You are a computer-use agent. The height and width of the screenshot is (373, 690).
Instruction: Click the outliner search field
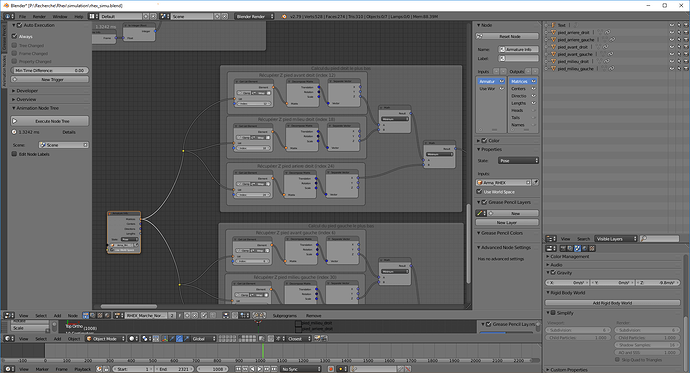click(659, 239)
